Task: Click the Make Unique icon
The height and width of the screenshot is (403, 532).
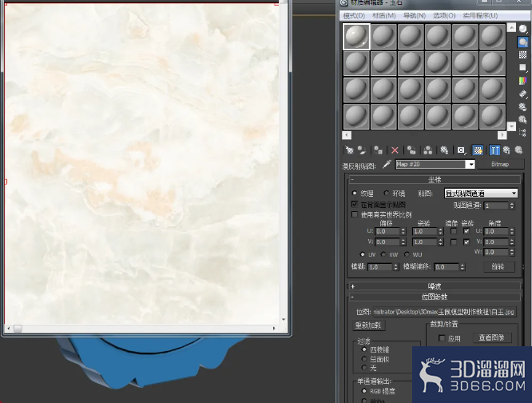Action: pos(428,150)
